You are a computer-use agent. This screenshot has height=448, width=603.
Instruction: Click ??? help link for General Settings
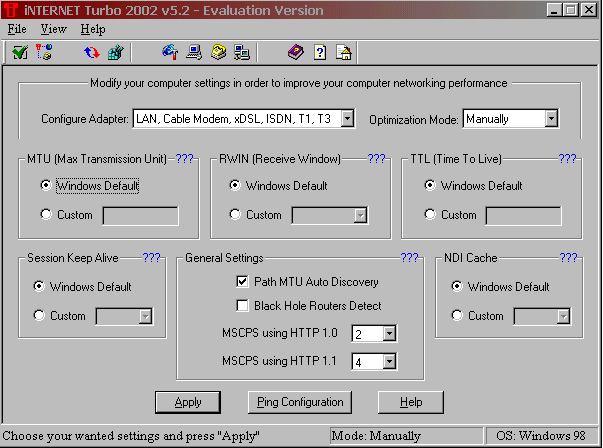pyautogui.click(x=409, y=257)
